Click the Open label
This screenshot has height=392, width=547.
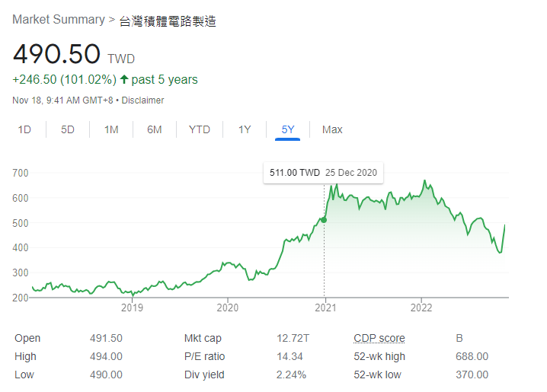coord(27,338)
